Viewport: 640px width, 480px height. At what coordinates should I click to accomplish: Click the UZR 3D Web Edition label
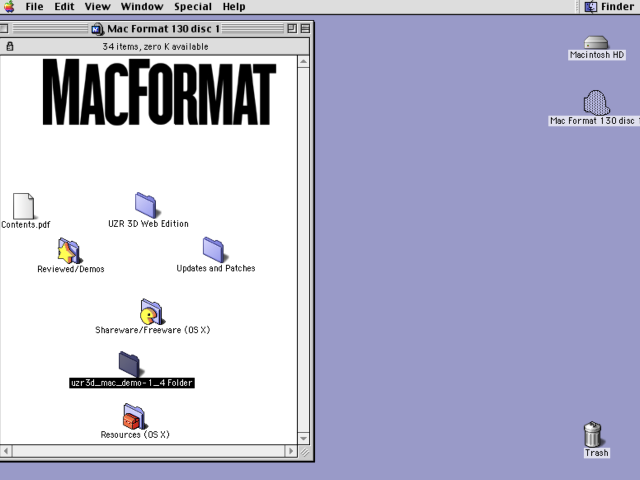[x=148, y=224]
